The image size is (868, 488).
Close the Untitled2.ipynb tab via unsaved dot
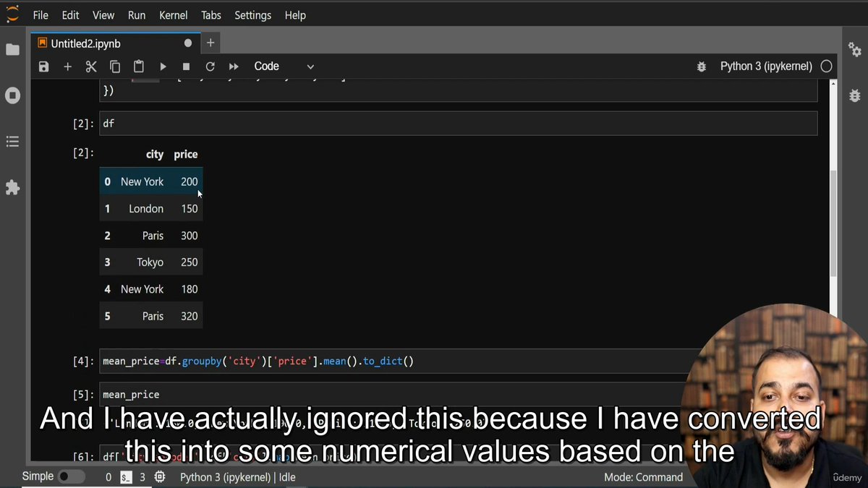(x=188, y=43)
